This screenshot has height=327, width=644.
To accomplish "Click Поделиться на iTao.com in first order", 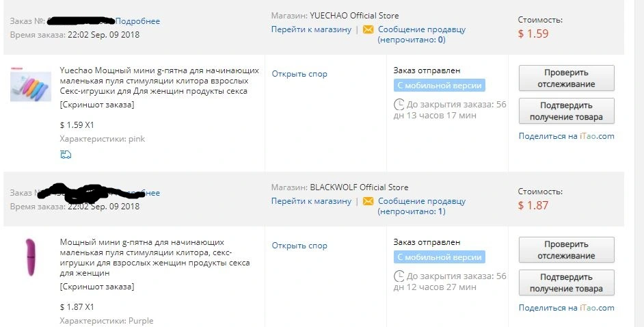I will (566, 136).
